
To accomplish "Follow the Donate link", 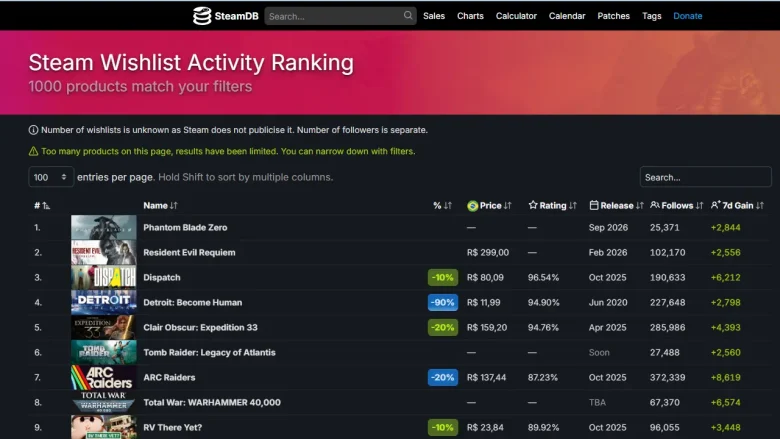I will (687, 16).
